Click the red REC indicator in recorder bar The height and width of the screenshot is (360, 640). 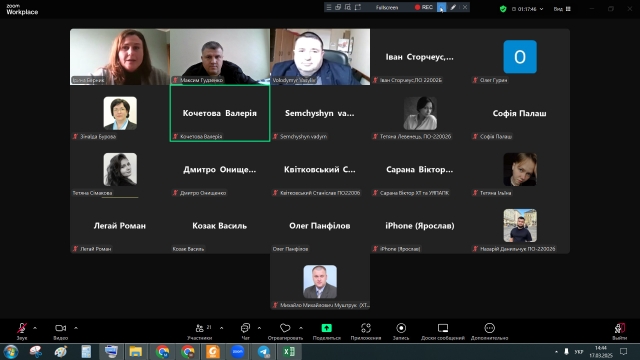point(424,7)
